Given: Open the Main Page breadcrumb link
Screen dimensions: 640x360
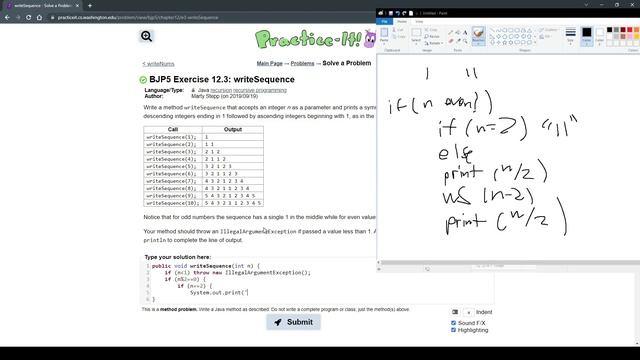Looking at the screenshot, I should [269, 63].
